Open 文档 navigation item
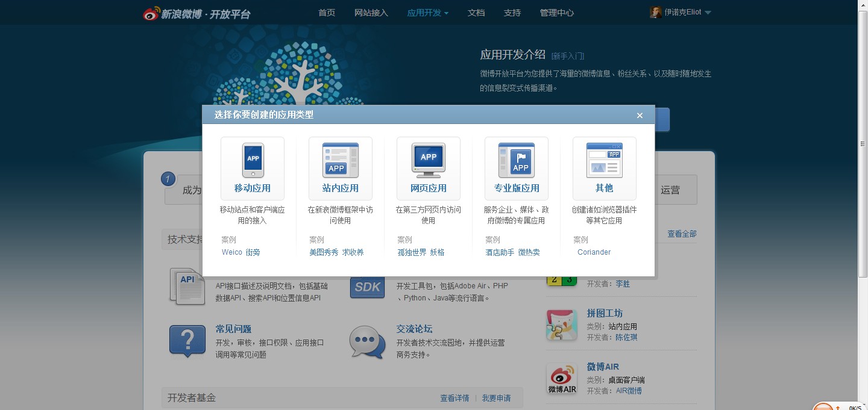 pos(476,13)
